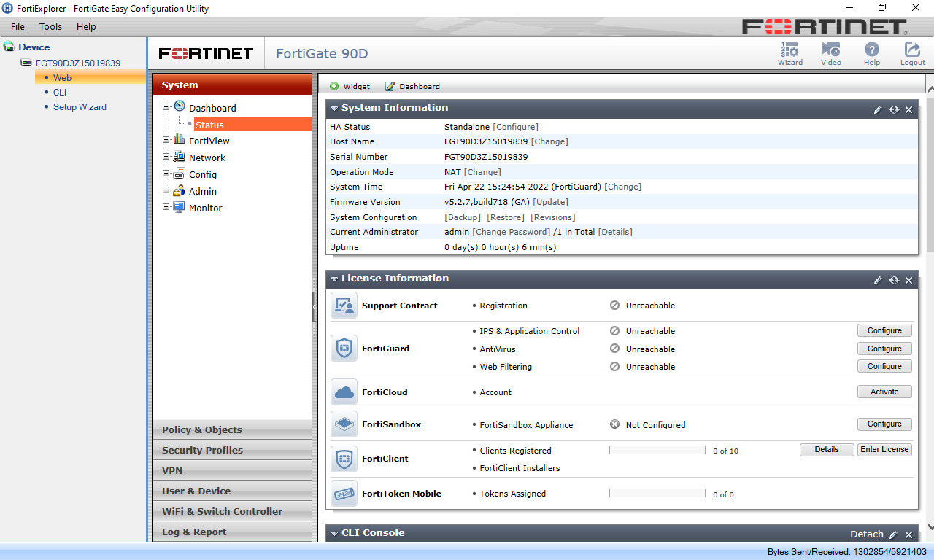Click the FortiSandbox icon
934x560 pixels.
pyautogui.click(x=344, y=424)
